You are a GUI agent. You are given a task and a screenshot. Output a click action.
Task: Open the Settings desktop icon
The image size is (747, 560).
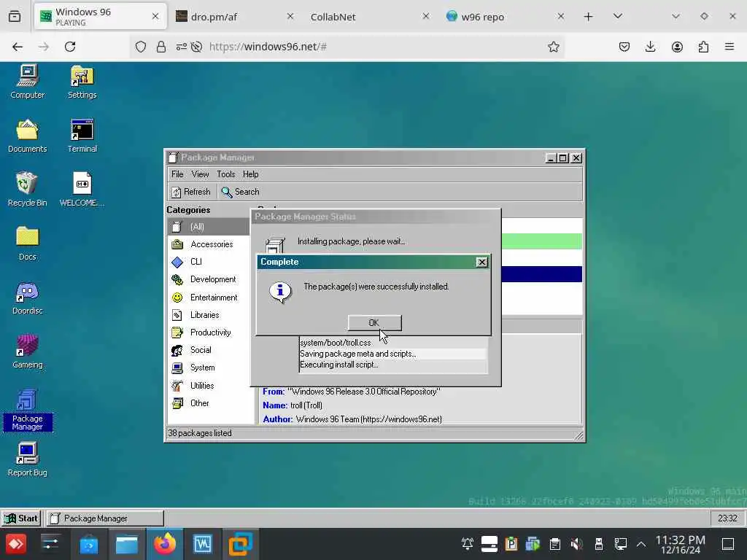pyautogui.click(x=82, y=82)
